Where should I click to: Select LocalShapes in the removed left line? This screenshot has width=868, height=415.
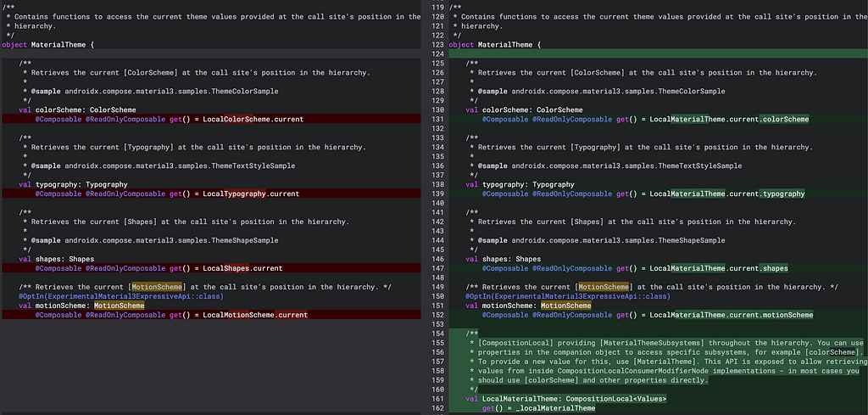click(227, 268)
